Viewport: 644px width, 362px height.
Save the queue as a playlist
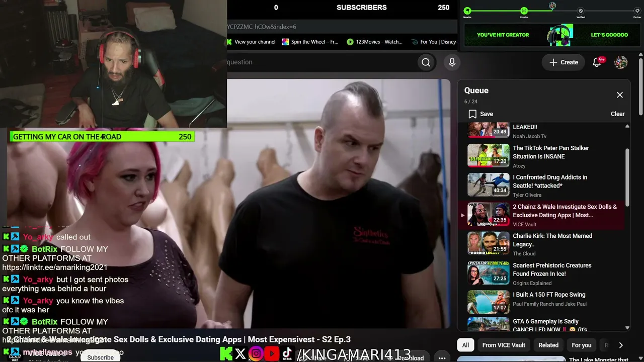click(x=480, y=114)
